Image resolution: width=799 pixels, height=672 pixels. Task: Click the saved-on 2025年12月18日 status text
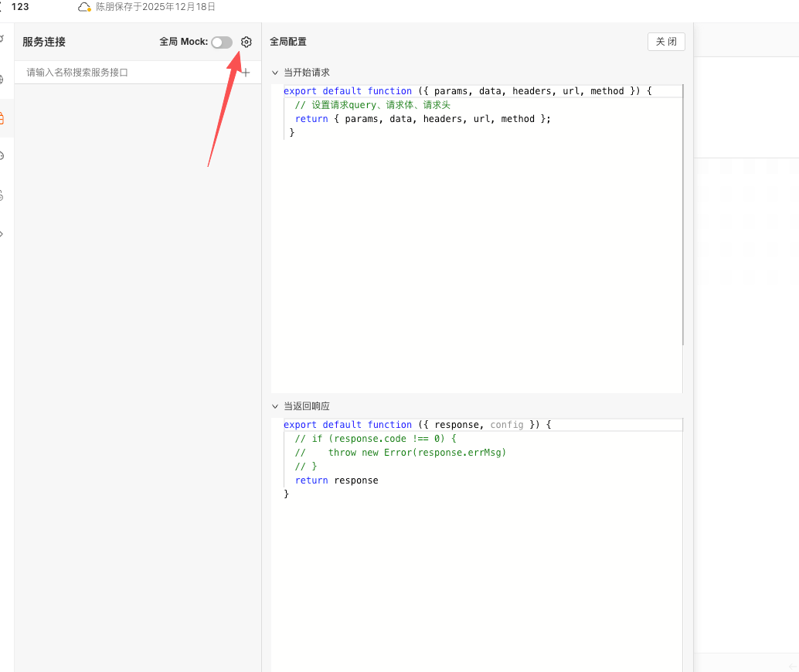[x=155, y=7]
